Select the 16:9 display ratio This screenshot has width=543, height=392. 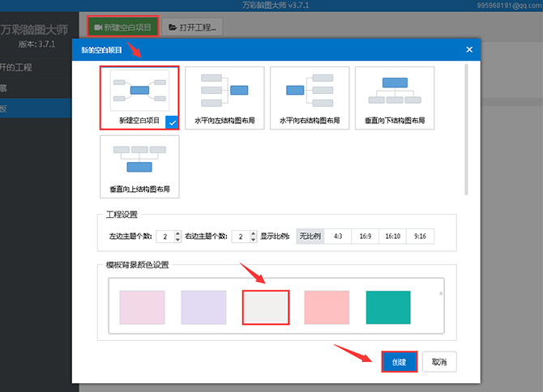[366, 236]
